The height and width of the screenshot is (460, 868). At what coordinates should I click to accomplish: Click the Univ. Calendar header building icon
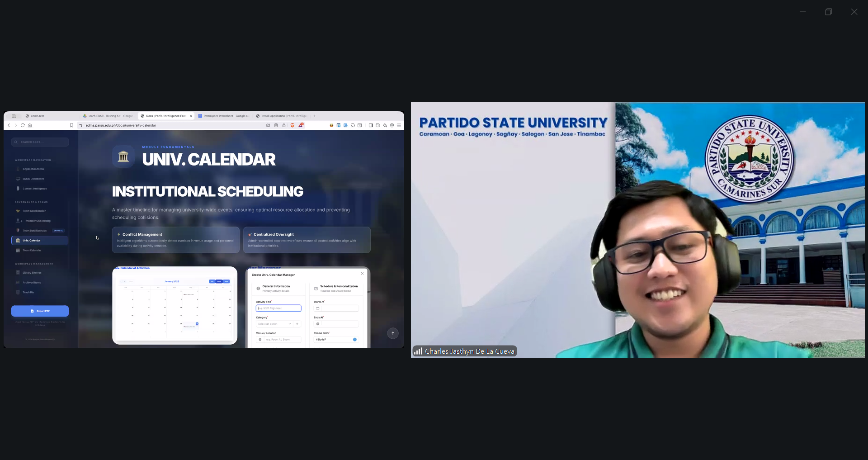click(123, 157)
